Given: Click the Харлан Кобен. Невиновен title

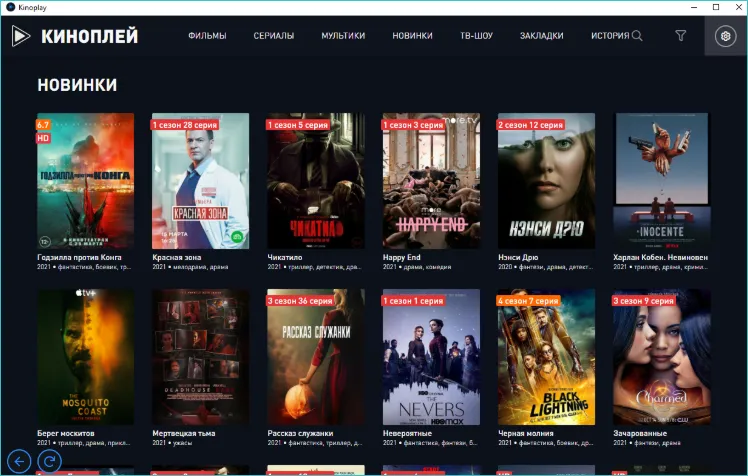Looking at the screenshot, I should (x=661, y=258).
